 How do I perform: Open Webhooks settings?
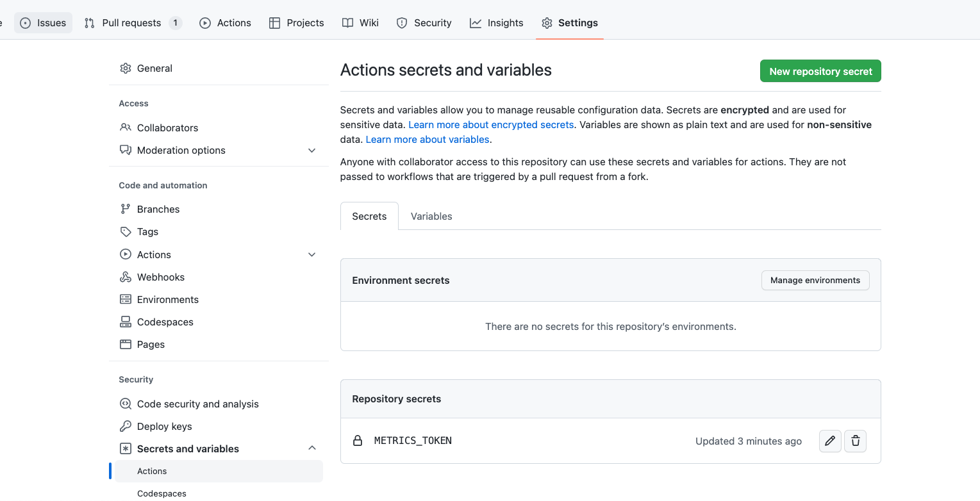tap(219, 277)
